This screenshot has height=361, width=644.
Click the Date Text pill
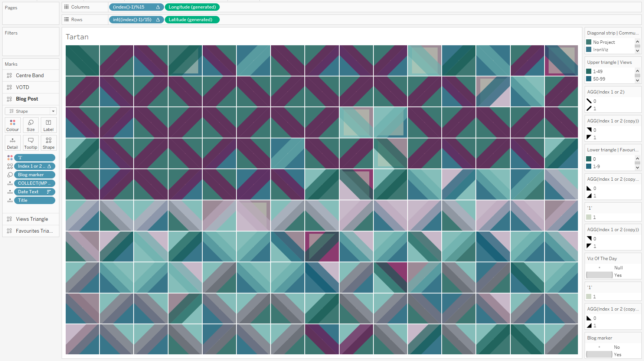(x=35, y=192)
